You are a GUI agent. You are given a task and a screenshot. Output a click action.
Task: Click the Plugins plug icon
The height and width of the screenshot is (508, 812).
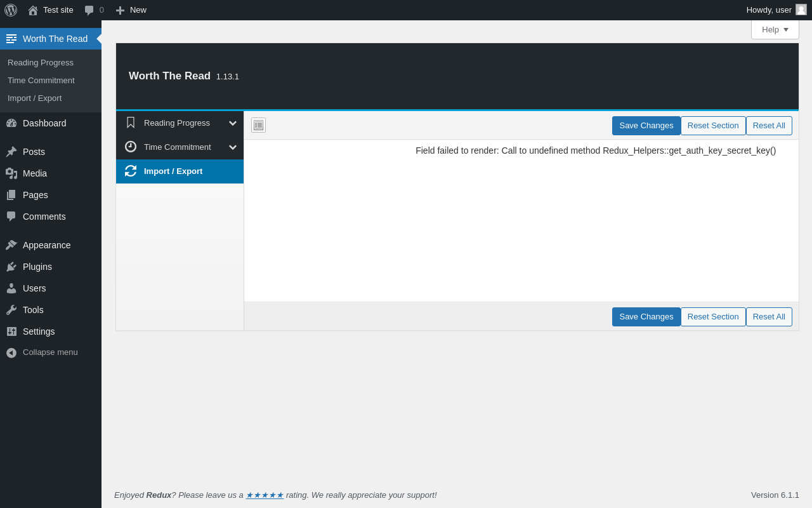(11, 267)
